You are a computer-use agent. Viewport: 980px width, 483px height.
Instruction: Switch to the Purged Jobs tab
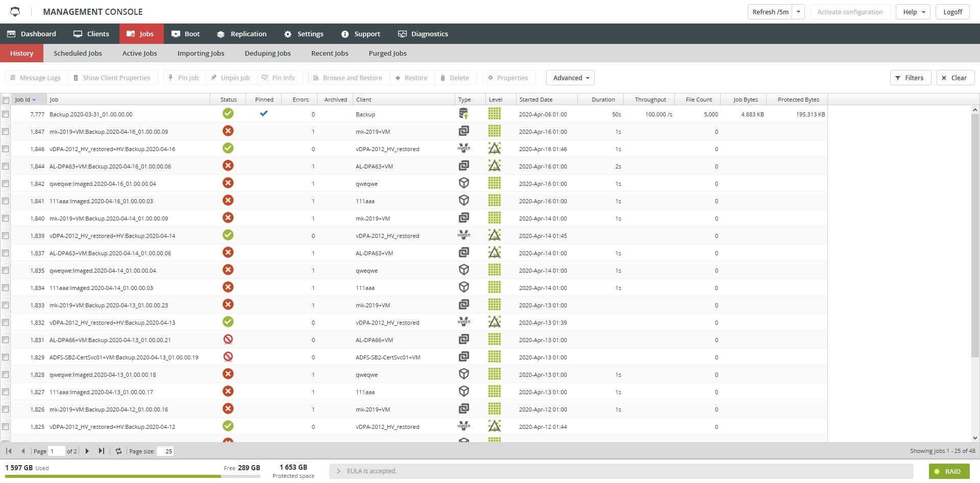pos(388,53)
